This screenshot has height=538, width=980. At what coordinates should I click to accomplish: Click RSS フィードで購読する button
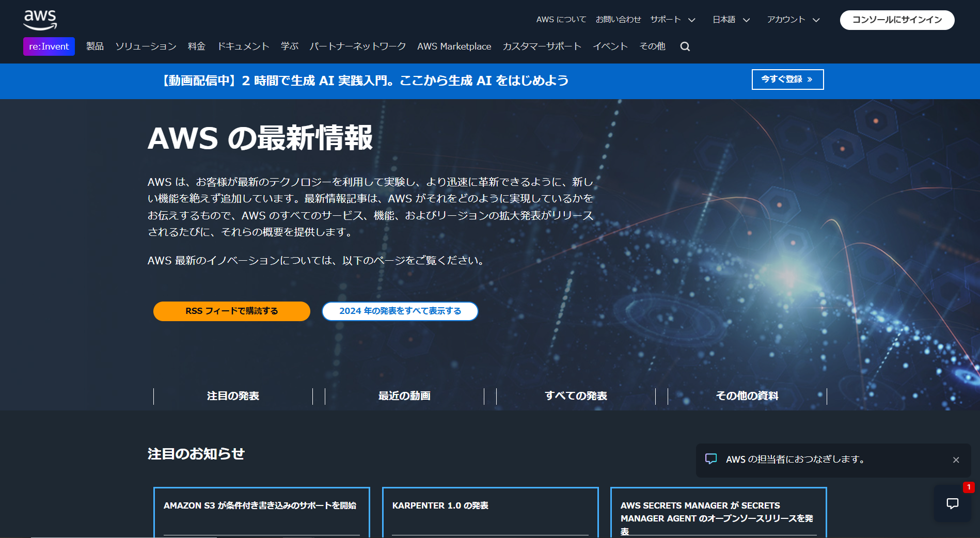pos(232,311)
